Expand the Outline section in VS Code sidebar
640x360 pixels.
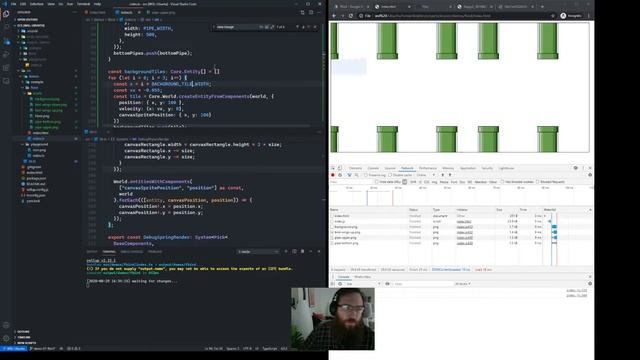pyautogui.click(x=22, y=332)
